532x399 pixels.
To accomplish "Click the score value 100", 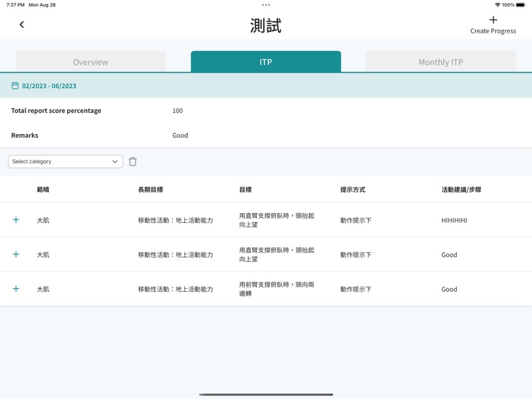I will click(x=177, y=111).
